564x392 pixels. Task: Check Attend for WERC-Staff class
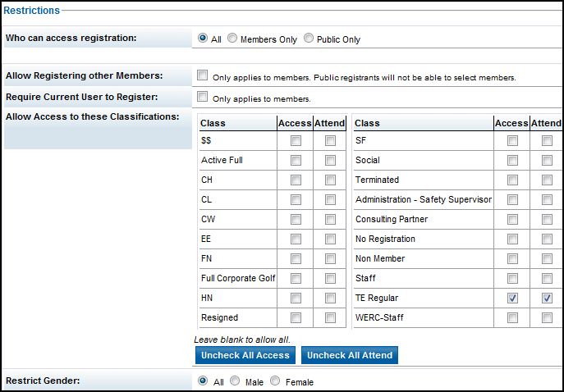tap(547, 317)
